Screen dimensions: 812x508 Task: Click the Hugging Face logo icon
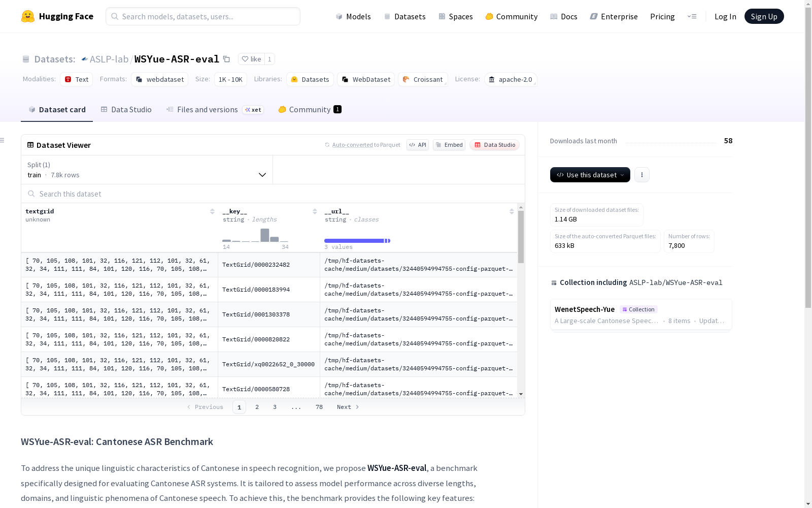28,16
